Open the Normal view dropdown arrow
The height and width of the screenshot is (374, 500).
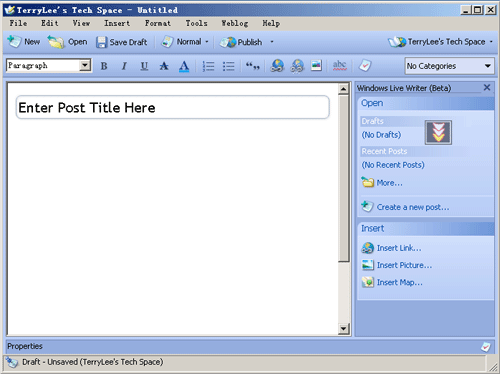[x=207, y=42]
